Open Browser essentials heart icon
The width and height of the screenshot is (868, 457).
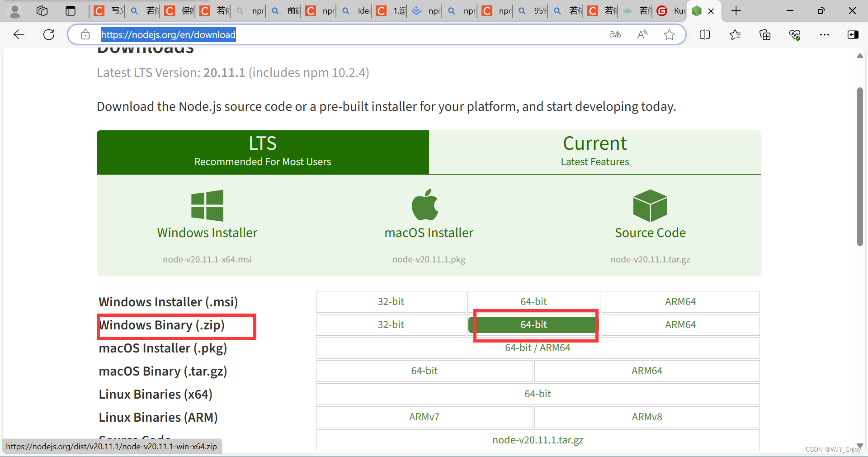pos(795,34)
